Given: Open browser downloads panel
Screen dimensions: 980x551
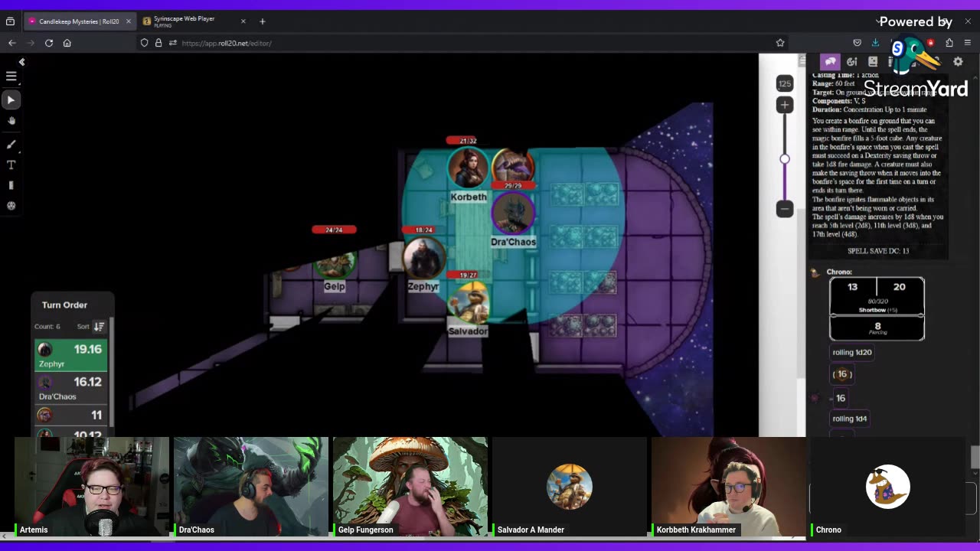Looking at the screenshot, I should pyautogui.click(x=875, y=43).
